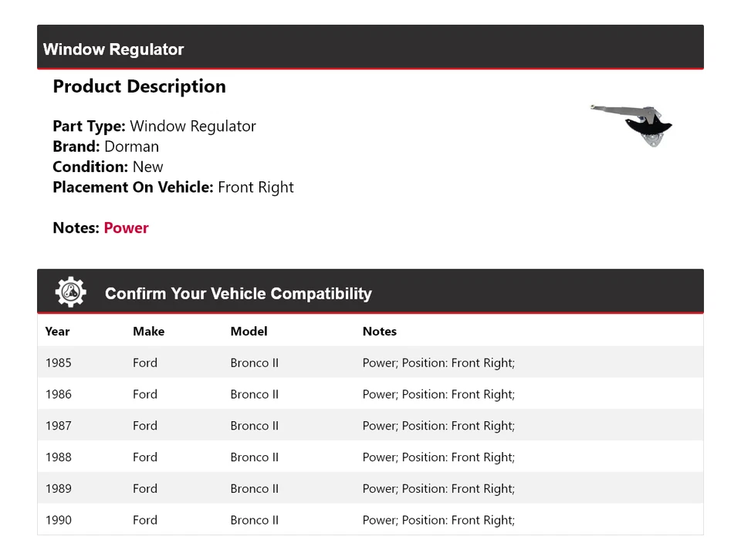The height and width of the screenshot is (560, 741).
Task: Click the 1987 year cell
Action: [x=58, y=426]
